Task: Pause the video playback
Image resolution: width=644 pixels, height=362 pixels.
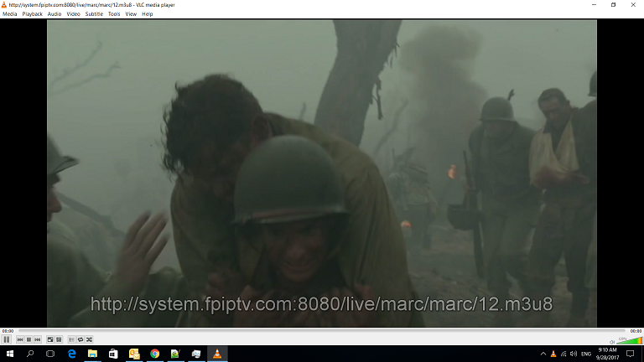Action: (x=7, y=339)
